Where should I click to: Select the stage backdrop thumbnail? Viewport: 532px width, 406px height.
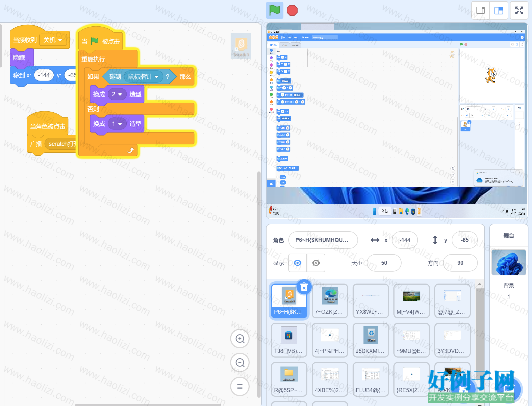point(509,262)
